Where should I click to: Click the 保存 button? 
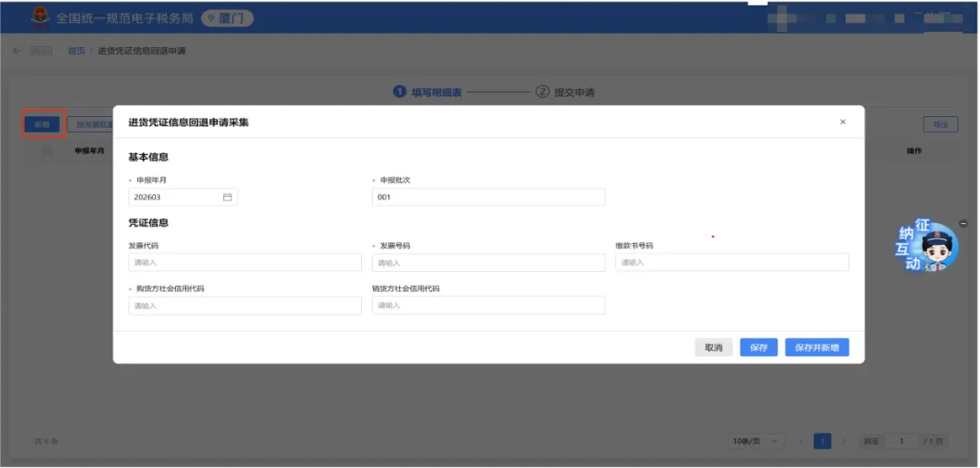(759, 347)
